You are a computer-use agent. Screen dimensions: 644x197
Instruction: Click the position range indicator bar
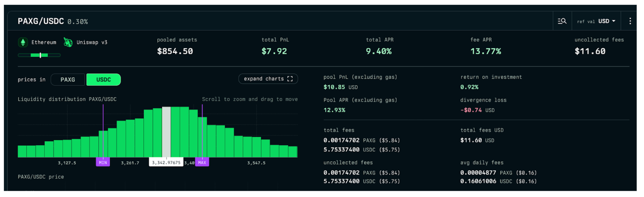tap(39, 55)
